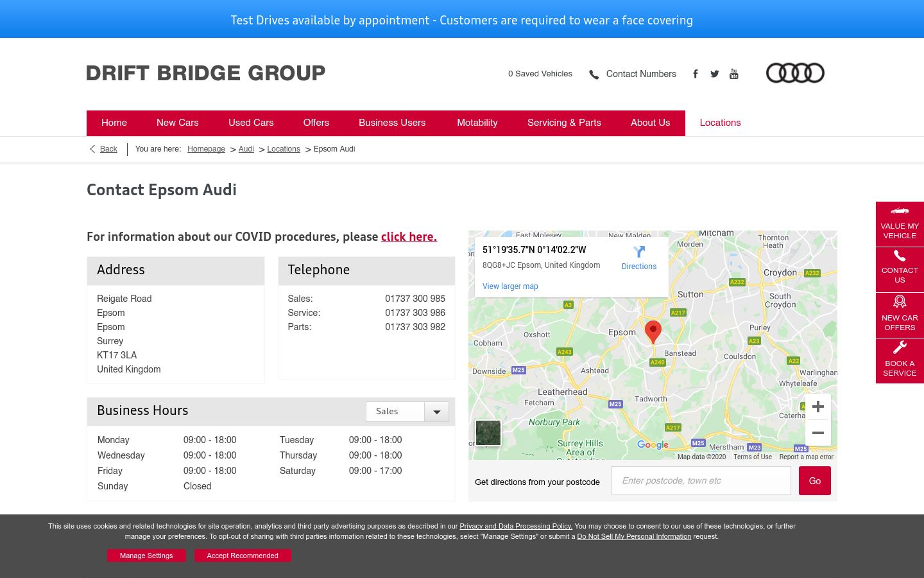Viewport: 924px width, 578px height.
Task: Switch map to satellite view thumbnail
Action: pos(488,433)
